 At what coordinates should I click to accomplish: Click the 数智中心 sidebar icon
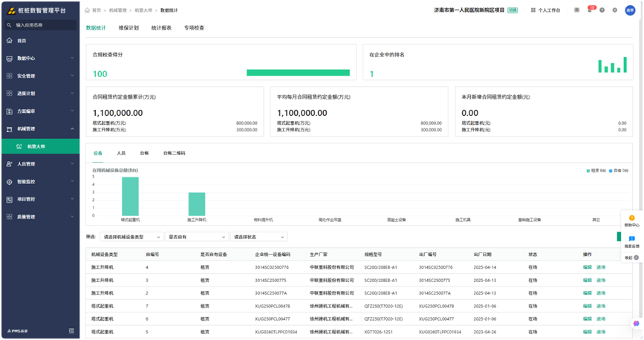[x=10, y=59]
